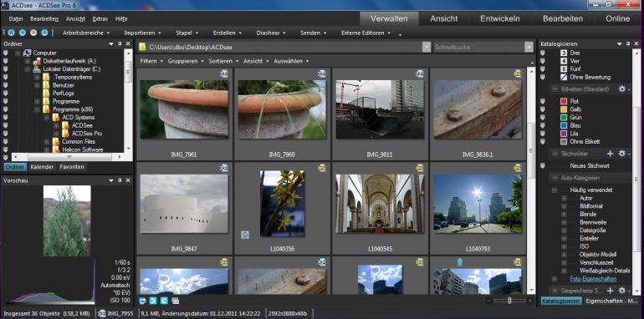Open the Extras menu

[x=100, y=19]
